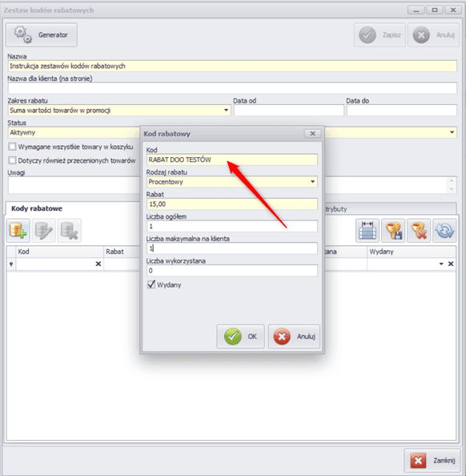Expand the Rodzaj rabatu dropdown
The height and width of the screenshot is (476, 466).
312,182
